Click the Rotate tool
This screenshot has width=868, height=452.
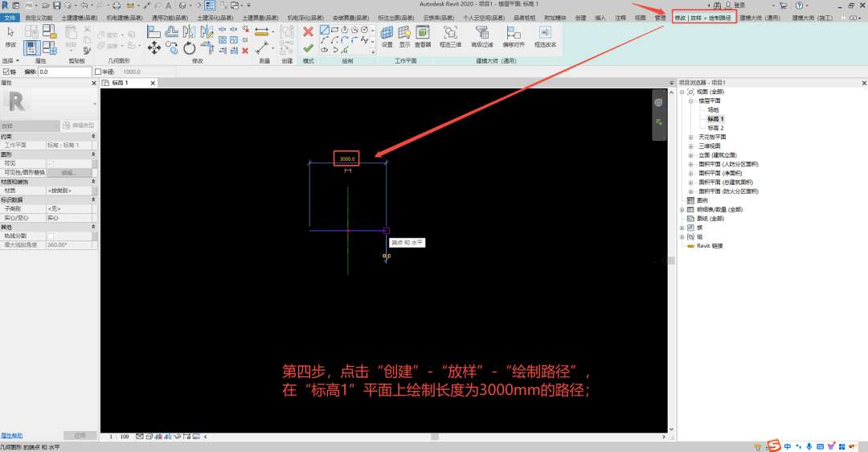190,48
